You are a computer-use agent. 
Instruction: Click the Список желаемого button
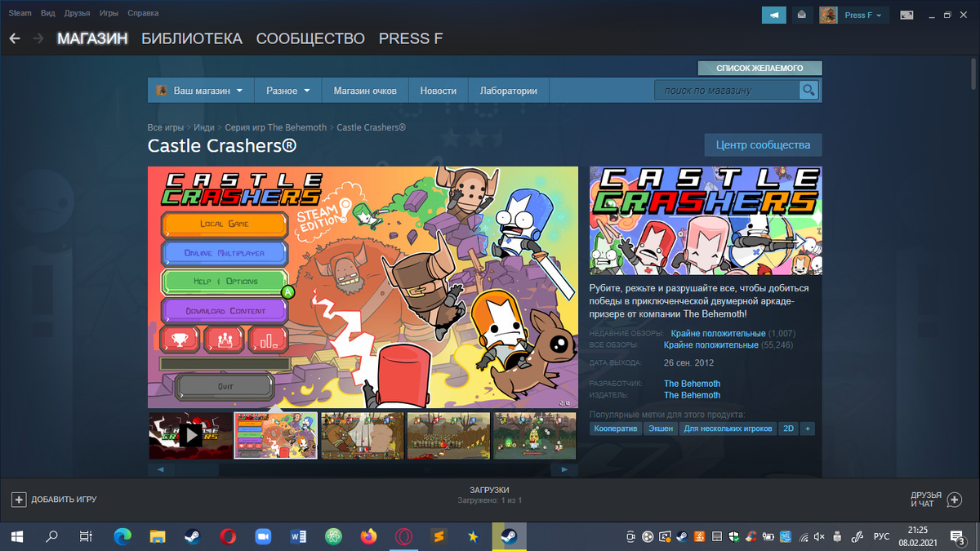(759, 68)
